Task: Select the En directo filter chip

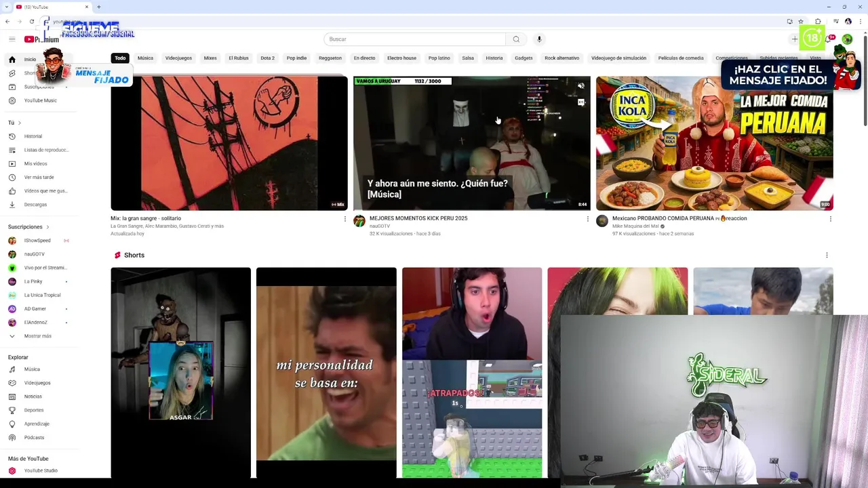Action: point(364,58)
